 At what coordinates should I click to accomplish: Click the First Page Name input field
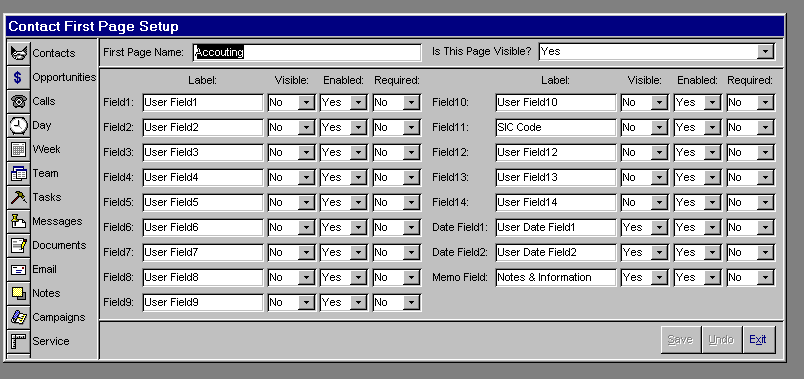pyautogui.click(x=307, y=52)
